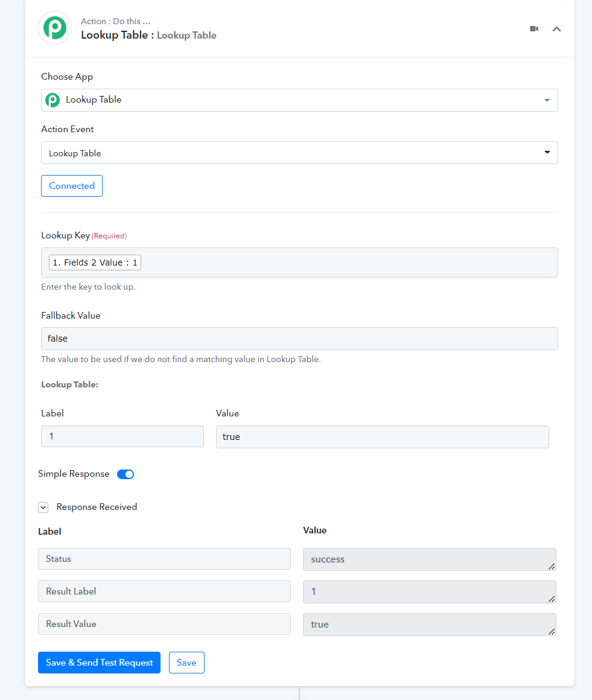Click the Lookup Table Label input
Screen dimensions: 592x700
coord(123,436)
